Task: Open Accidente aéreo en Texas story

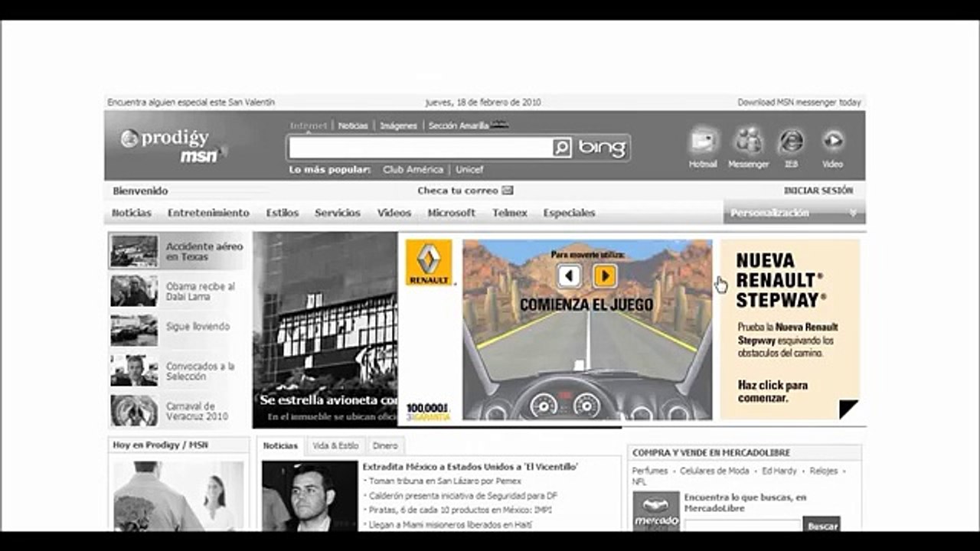Action: [204, 252]
